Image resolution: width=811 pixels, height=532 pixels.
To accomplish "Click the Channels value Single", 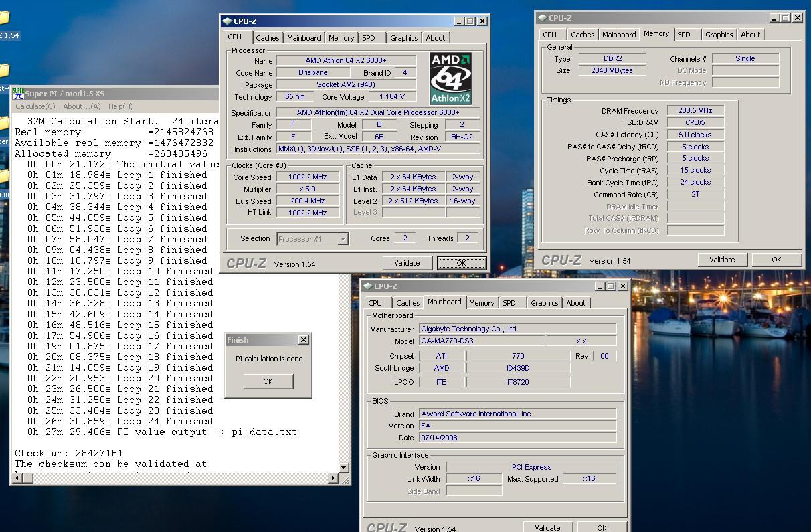I will [745, 58].
